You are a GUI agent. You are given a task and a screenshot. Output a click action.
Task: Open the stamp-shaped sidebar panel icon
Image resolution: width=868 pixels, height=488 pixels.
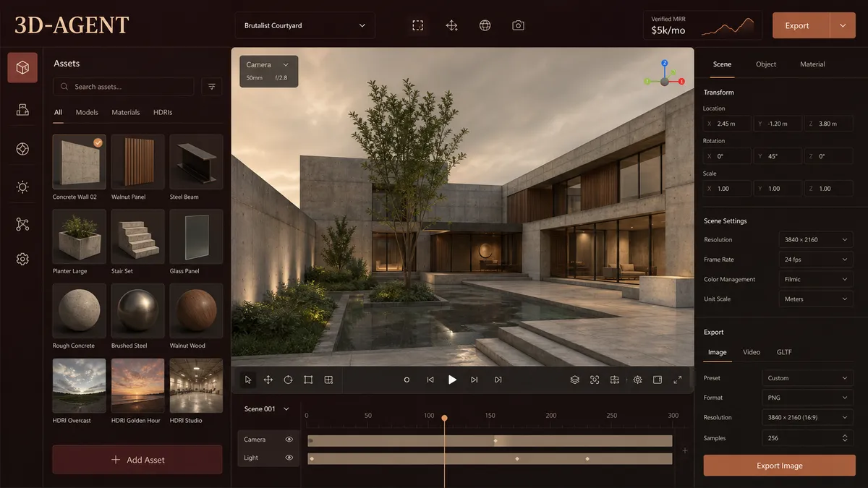[x=22, y=109]
